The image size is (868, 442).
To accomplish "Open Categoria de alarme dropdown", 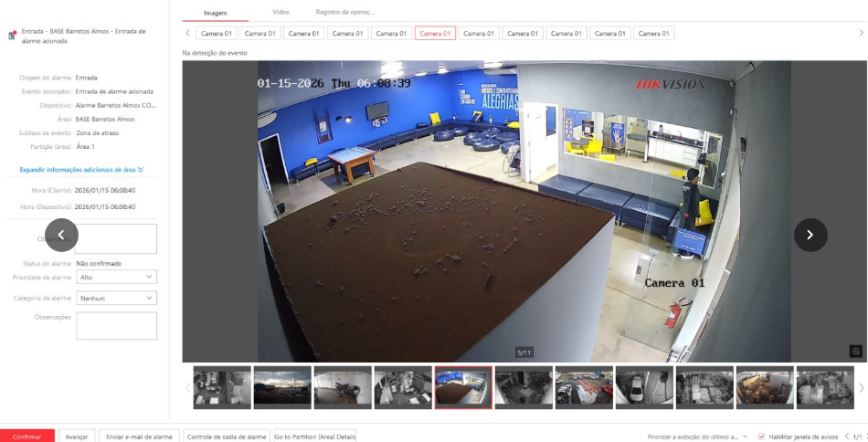I will (116, 298).
